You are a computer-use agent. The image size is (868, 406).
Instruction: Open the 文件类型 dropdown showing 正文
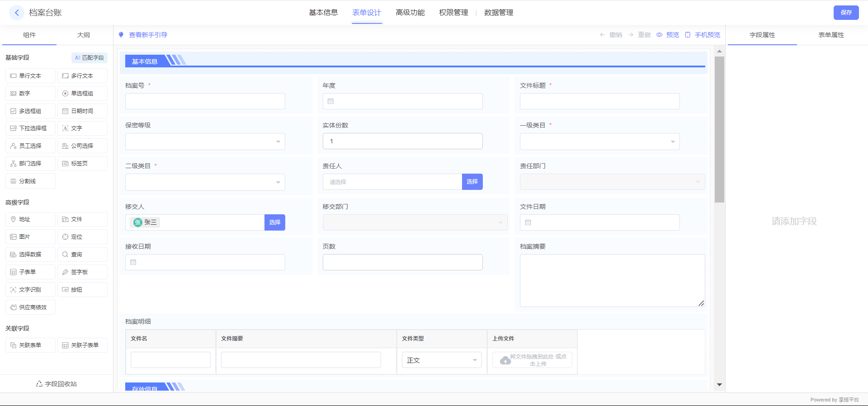pyautogui.click(x=441, y=360)
